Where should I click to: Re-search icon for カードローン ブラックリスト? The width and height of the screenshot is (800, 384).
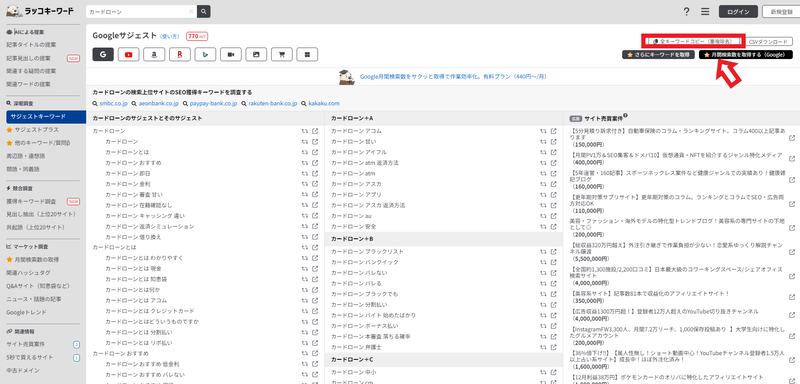click(543, 252)
